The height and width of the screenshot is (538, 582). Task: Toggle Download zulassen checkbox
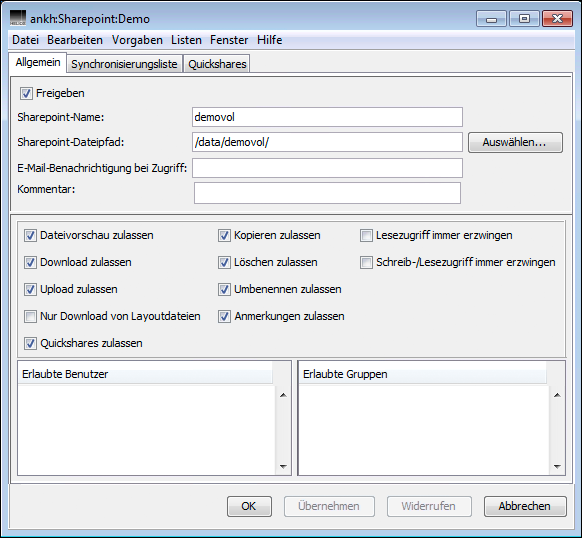[x=30, y=263]
